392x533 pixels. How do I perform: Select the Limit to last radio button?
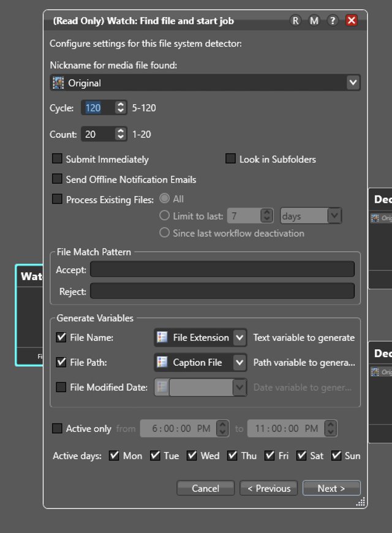[164, 215]
